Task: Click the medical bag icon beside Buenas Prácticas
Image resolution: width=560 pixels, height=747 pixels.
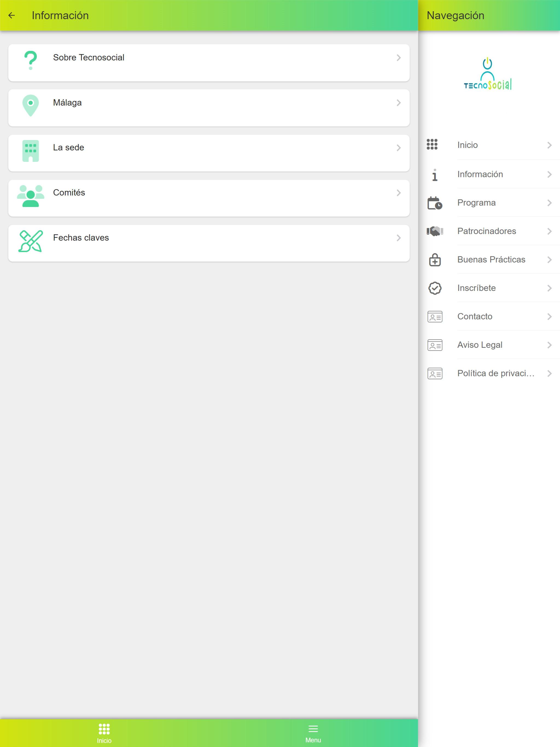Action: [435, 260]
